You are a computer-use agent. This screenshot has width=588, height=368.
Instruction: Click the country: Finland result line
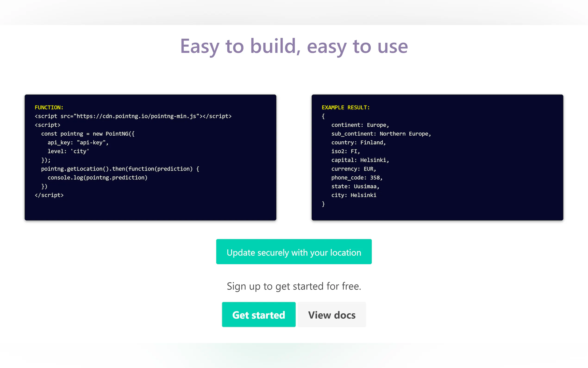coord(358,142)
